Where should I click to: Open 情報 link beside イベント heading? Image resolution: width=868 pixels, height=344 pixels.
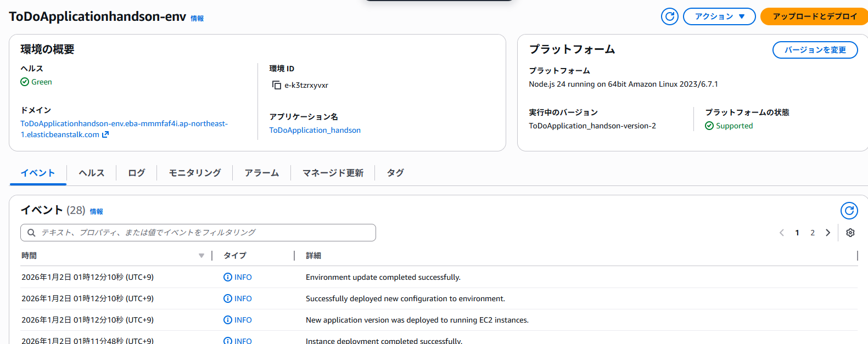click(x=96, y=212)
